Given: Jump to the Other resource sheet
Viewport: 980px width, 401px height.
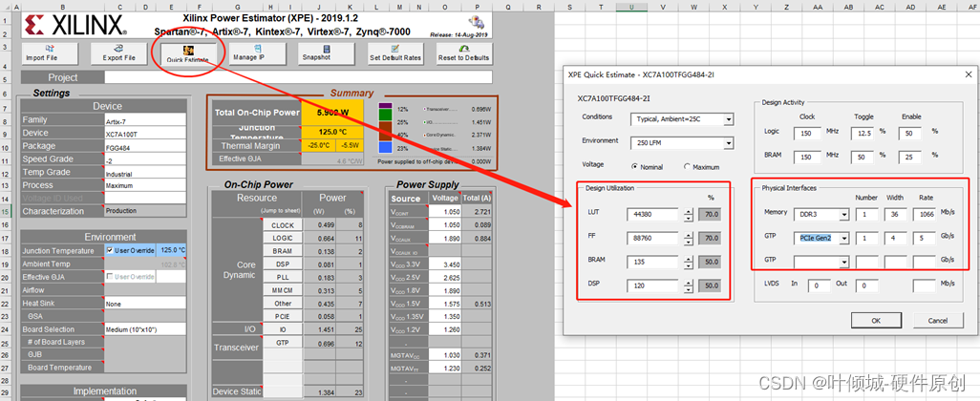Looking at the screenshot, I should (x=283, y=303).
